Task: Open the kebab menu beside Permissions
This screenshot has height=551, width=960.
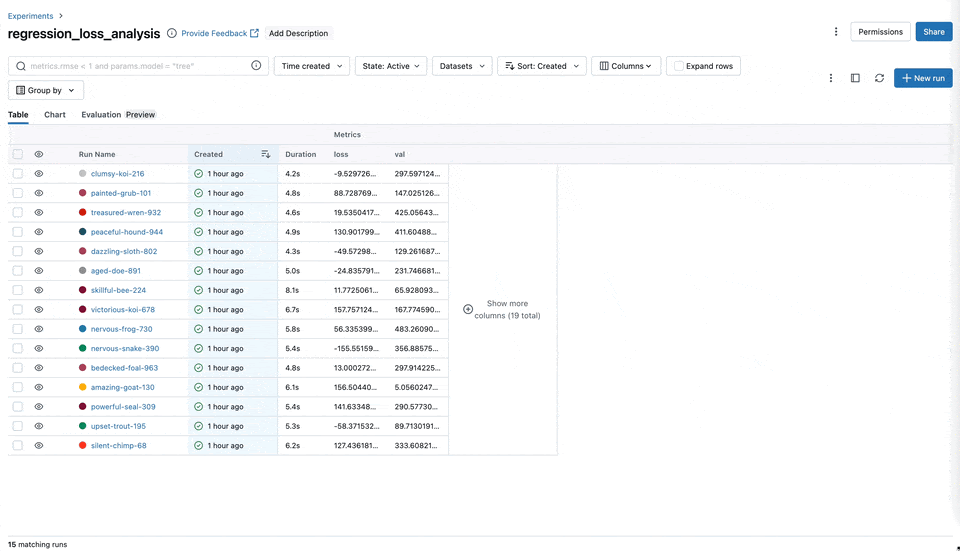Action: [836, 32]
